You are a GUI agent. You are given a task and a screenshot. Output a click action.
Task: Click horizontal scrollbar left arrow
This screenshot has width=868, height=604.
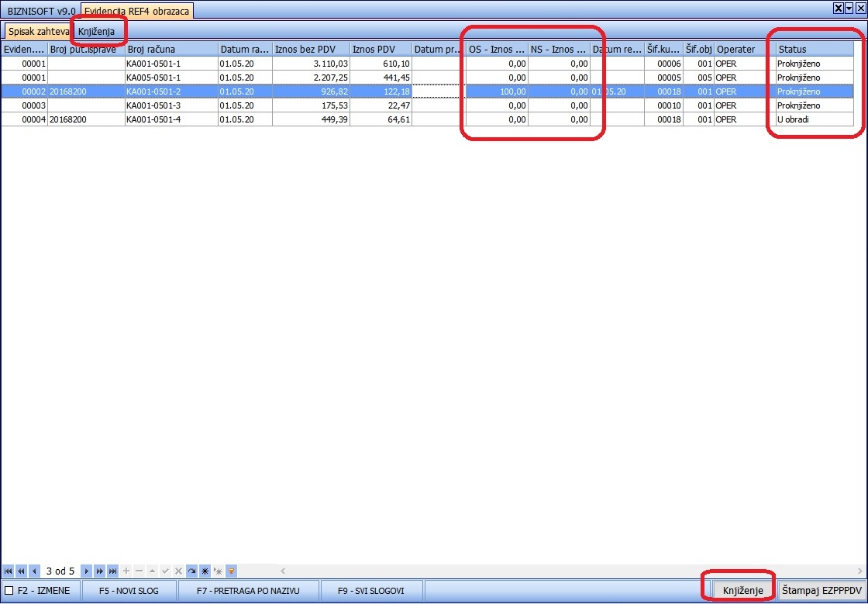(283, 571)
